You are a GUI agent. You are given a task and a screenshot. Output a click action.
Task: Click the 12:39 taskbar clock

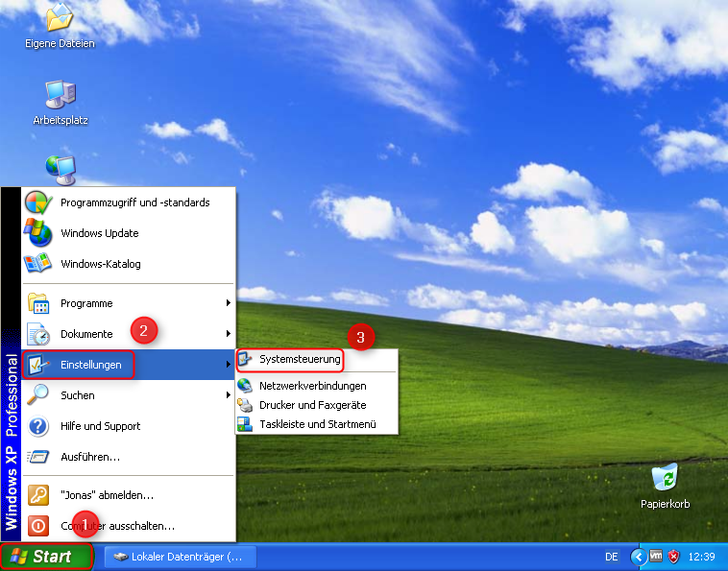click(x=701, y=557)
